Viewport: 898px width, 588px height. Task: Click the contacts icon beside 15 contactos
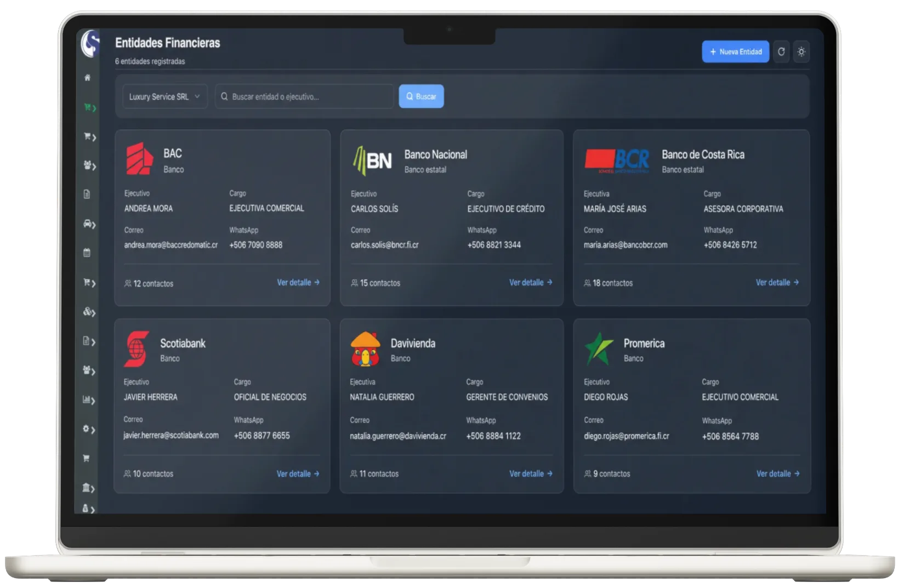coord(354,283)
